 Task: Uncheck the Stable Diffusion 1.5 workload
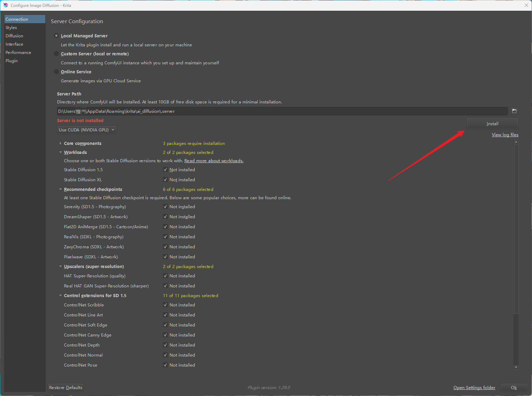tap(165, 170)
